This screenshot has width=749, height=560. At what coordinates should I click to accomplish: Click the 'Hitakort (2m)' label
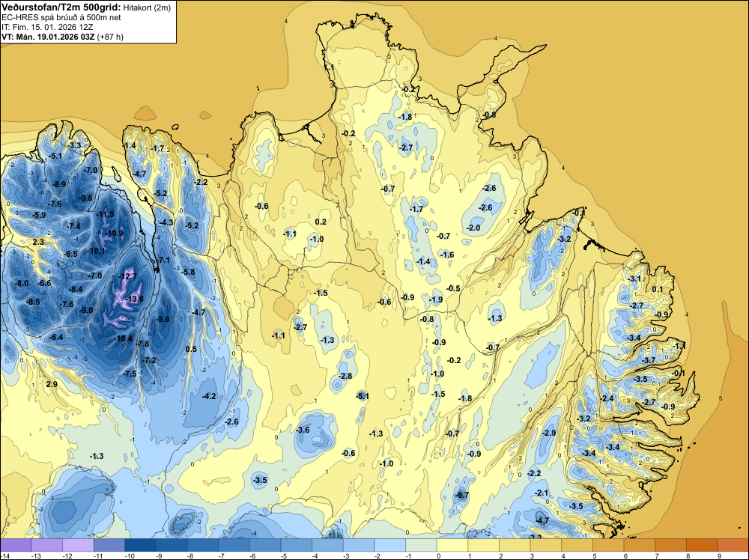pos(147,7)
